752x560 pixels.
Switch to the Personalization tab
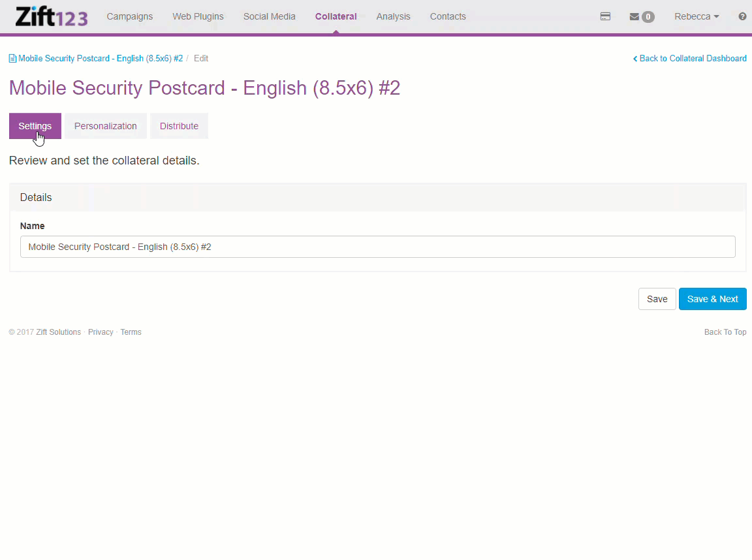tap(106, 126)
